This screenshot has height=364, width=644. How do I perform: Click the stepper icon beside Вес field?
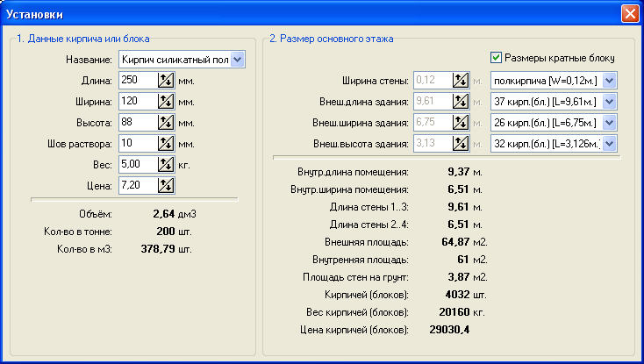(166, 165)
